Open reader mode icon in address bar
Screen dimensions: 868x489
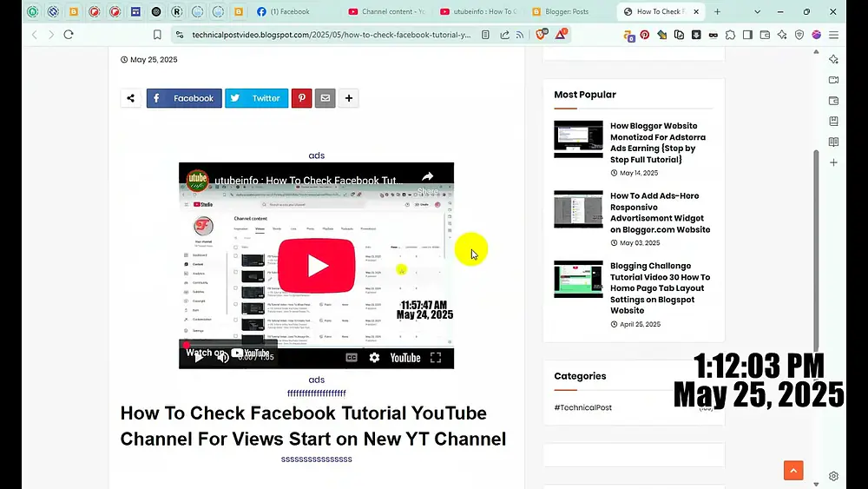[x=485, y=35]
